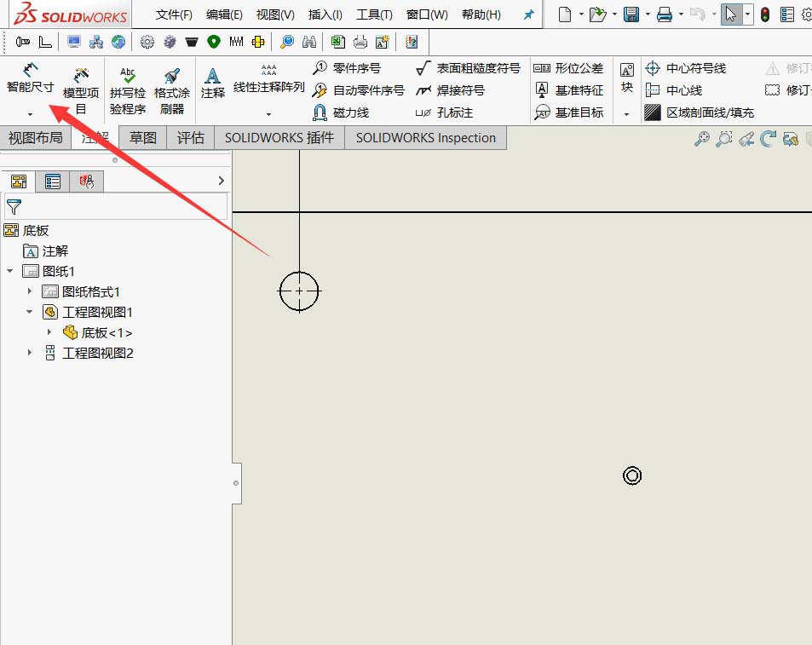Insert a 磁力线 magnetic line
The width and height of the screenshot is (812, 645).
(341, 112)
